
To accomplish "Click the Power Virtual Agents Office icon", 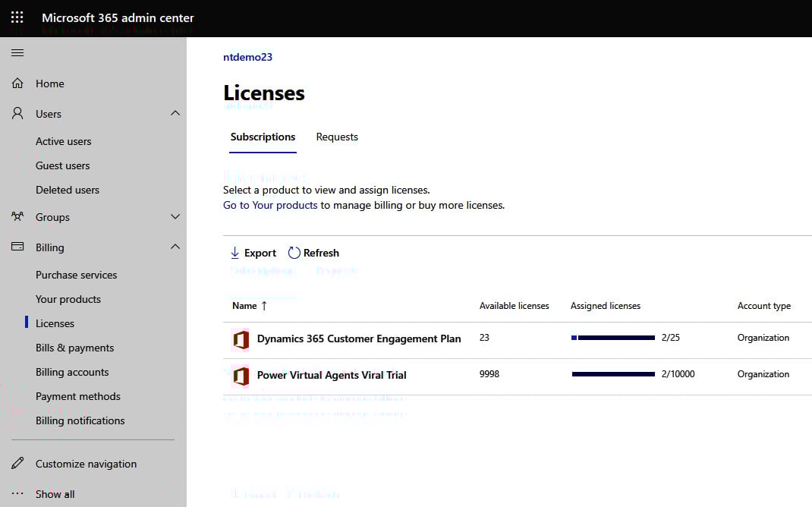I will click(241, 376).
